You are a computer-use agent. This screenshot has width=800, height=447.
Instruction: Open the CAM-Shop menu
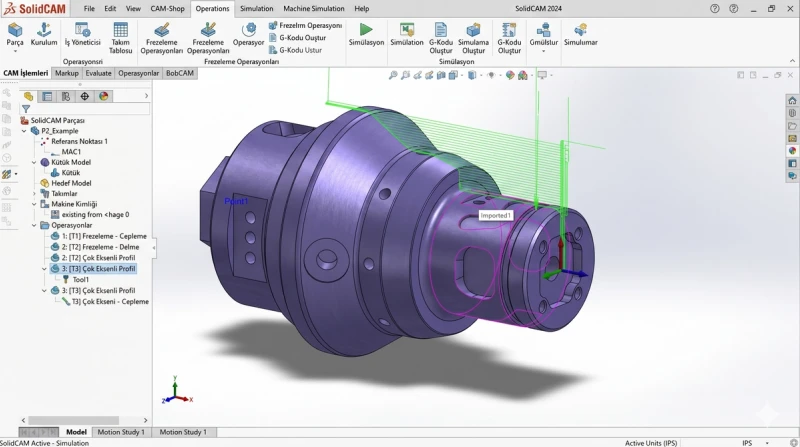pos(167,9)
